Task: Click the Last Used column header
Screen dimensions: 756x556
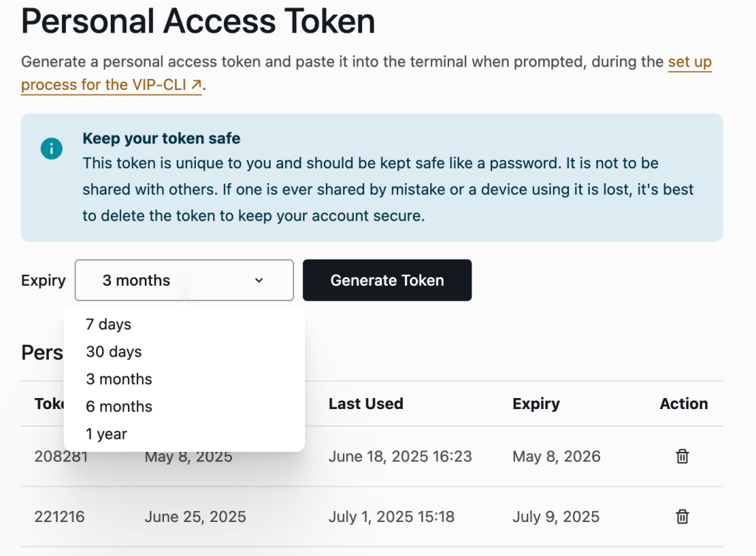Action: 366,404
